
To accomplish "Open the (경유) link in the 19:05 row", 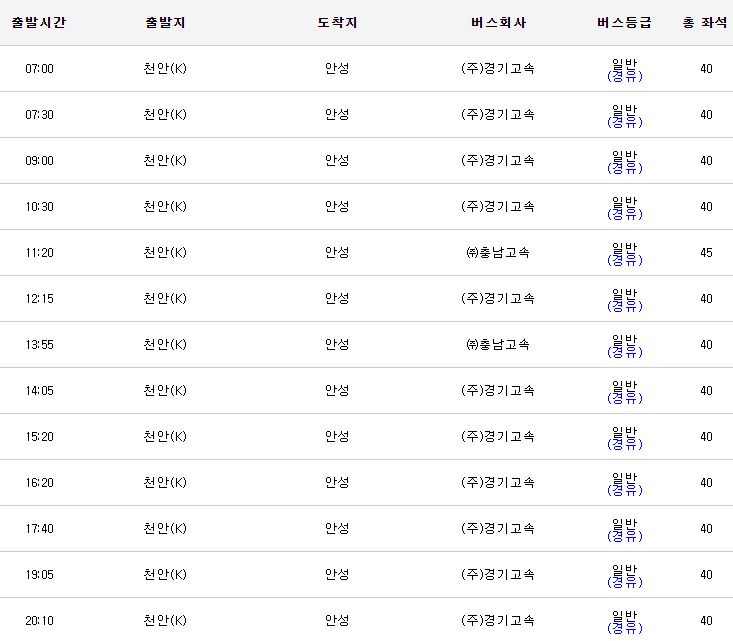I will (x=625, y=583).
